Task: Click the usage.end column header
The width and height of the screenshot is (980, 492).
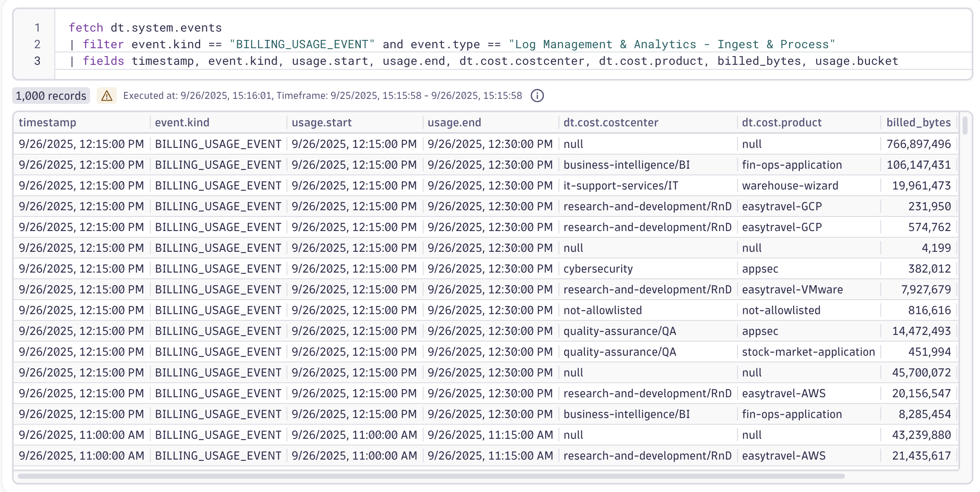Action: coord(454,123)
